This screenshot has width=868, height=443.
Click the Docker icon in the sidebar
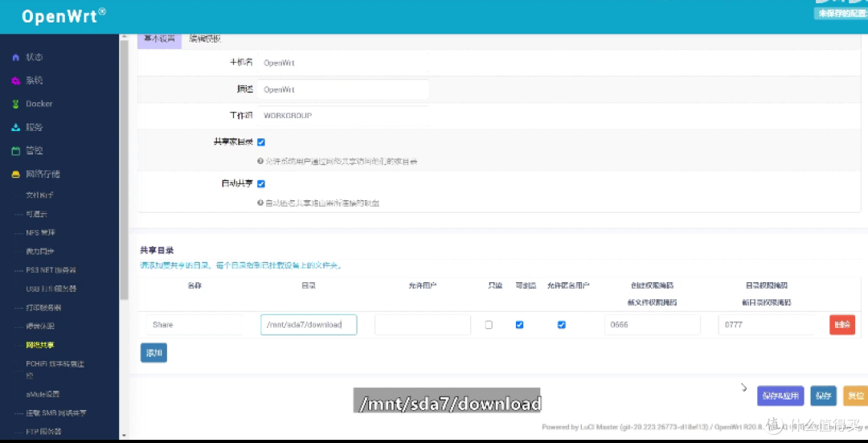click(15, 105)
